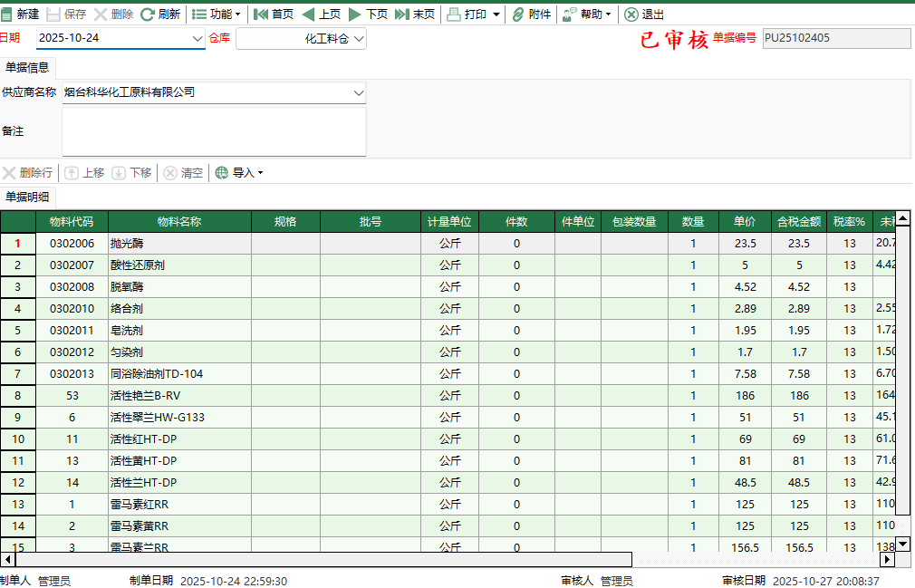
Task: Select the 单据明细 tab
Action: point(27,198)
